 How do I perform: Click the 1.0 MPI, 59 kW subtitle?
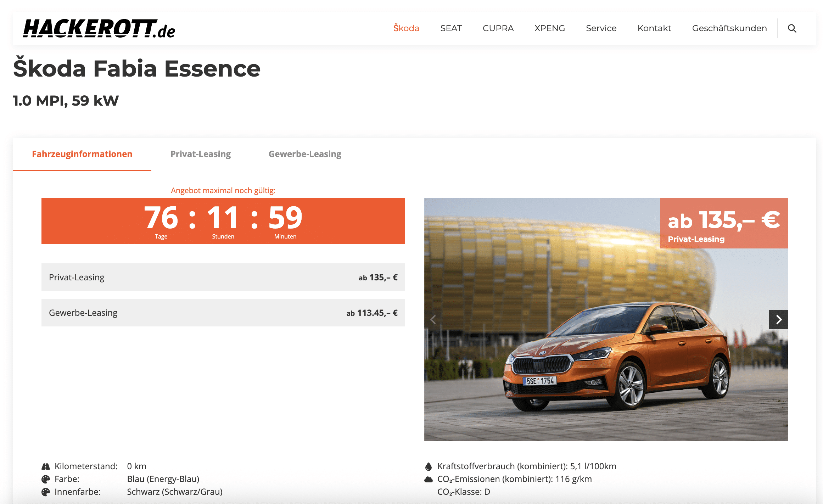[x=66, y=101]
